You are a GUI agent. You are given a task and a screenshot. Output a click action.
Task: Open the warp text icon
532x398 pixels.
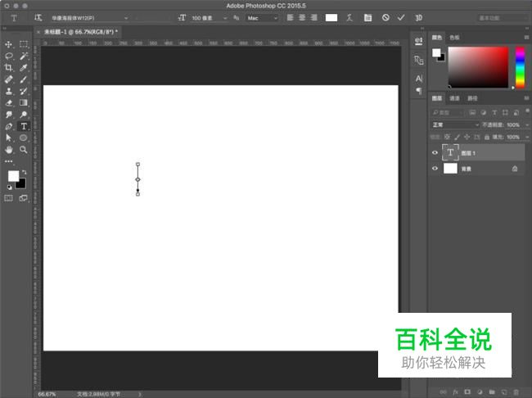pyautogui.click(x=349, y=17)
